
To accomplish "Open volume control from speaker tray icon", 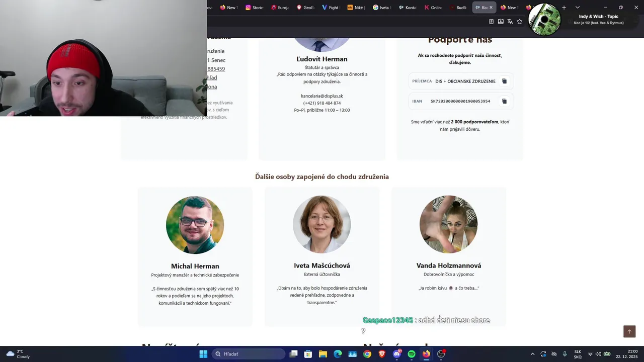I will coord(598,354).
